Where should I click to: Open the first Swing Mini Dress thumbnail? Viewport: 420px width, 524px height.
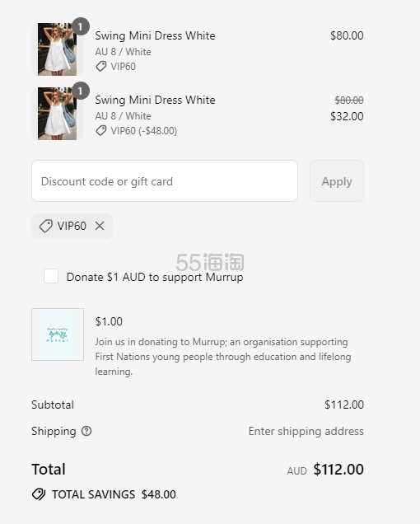[x=57, y=49]
